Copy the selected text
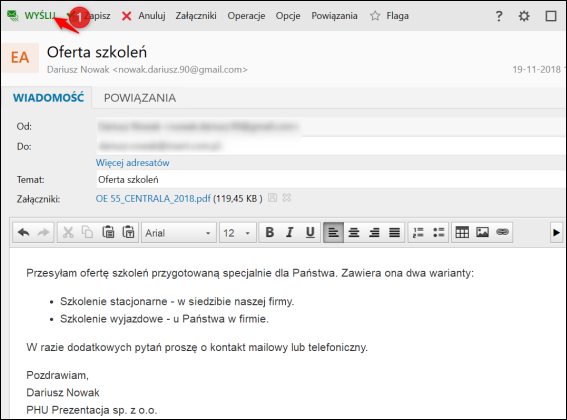567x420 pixels. [87, 232]
